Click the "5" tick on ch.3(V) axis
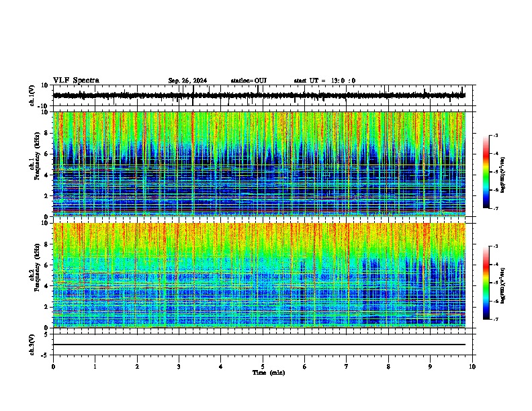532x411 pixels. [47, 334]
